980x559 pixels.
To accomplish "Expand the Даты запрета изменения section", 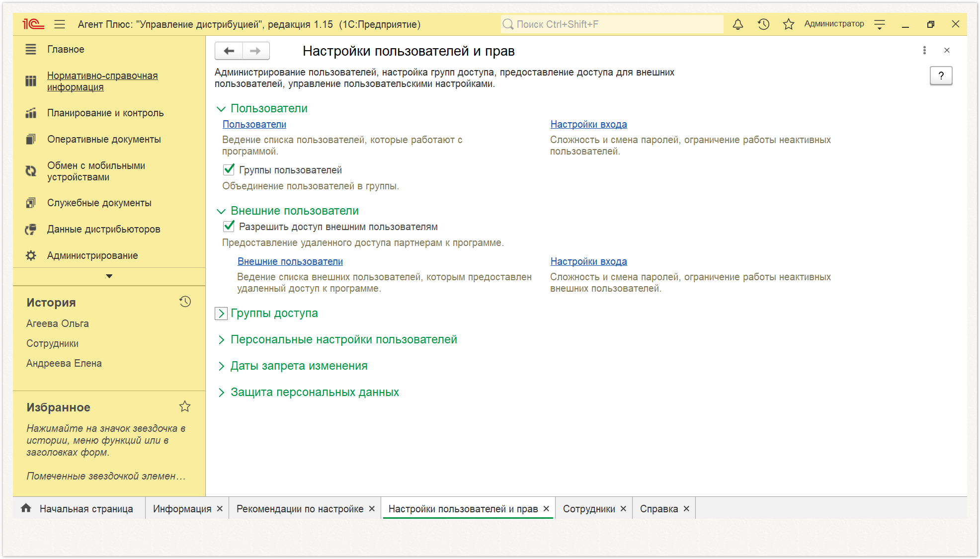I will [221, 366].
